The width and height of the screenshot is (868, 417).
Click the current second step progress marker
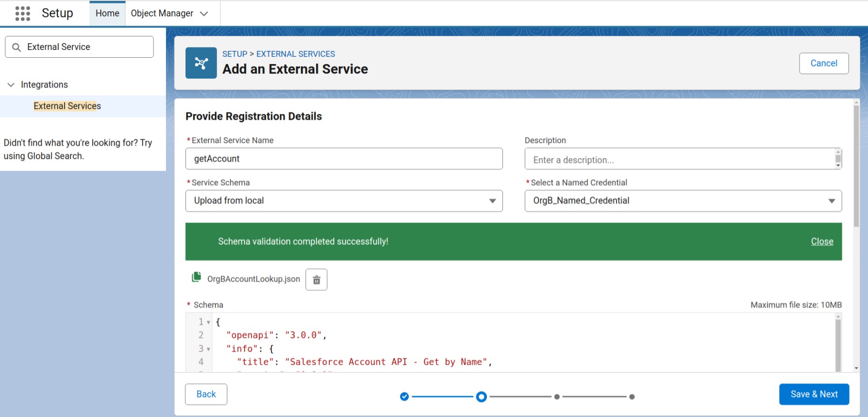(481, 397)
